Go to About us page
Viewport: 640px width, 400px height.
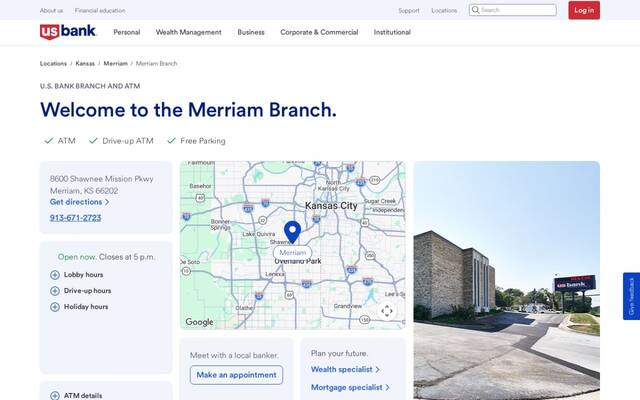point(51,10)
